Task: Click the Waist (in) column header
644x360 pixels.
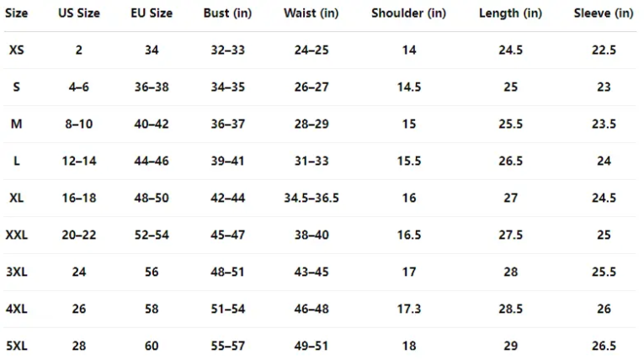Action: tap(311, 13)
